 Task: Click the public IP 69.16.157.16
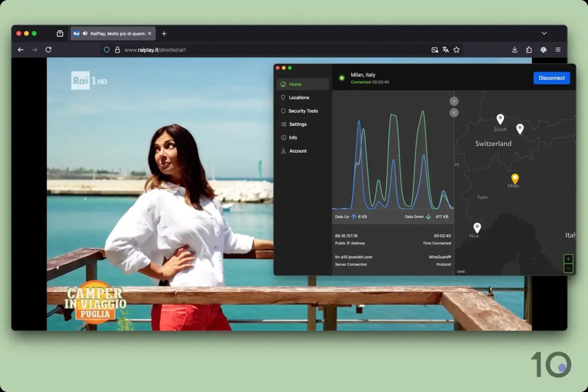click(346, 236)
